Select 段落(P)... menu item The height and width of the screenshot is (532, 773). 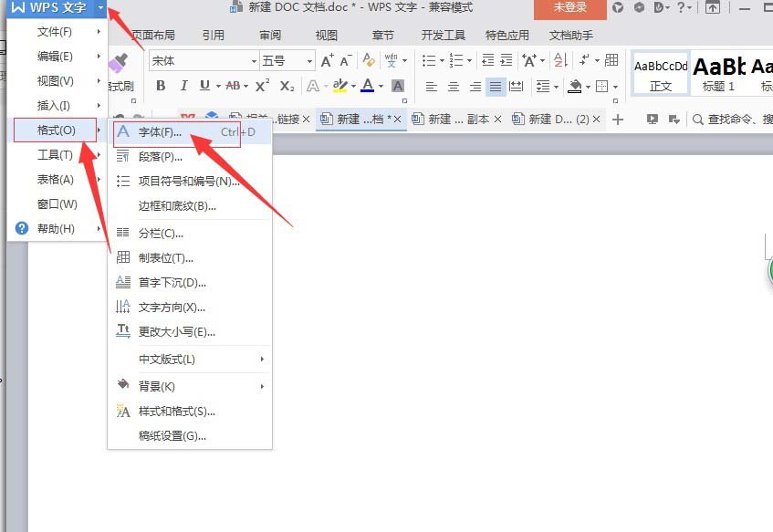(190, 157)
